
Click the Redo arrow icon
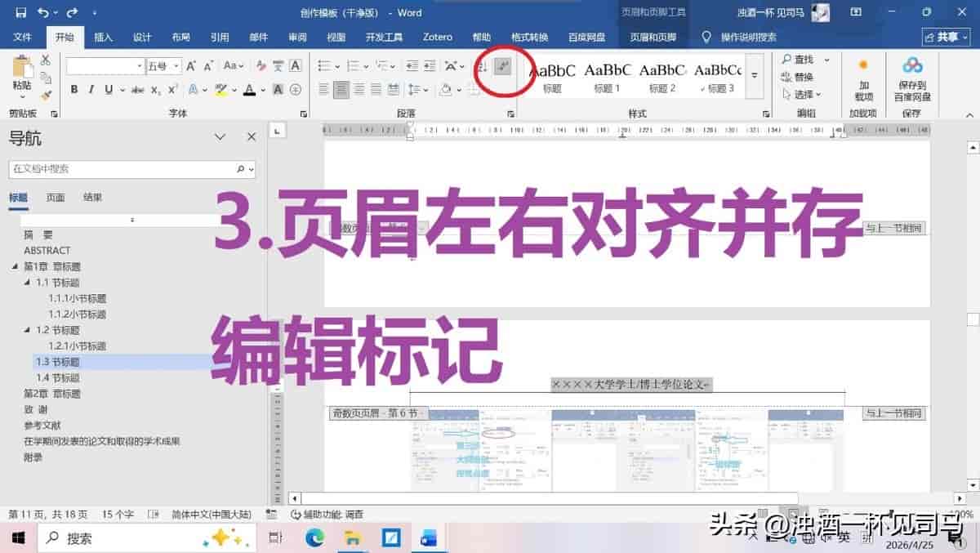click(71, 12)
